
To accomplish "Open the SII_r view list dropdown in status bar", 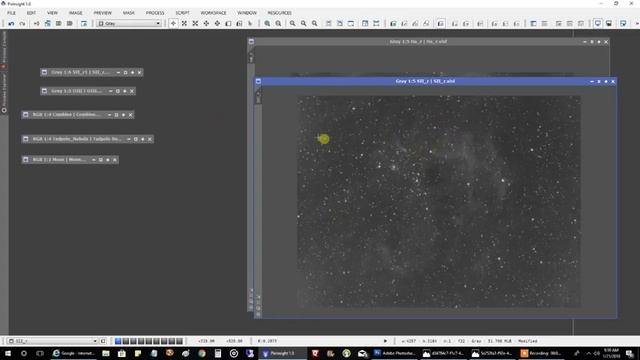I will pos(53,341).
